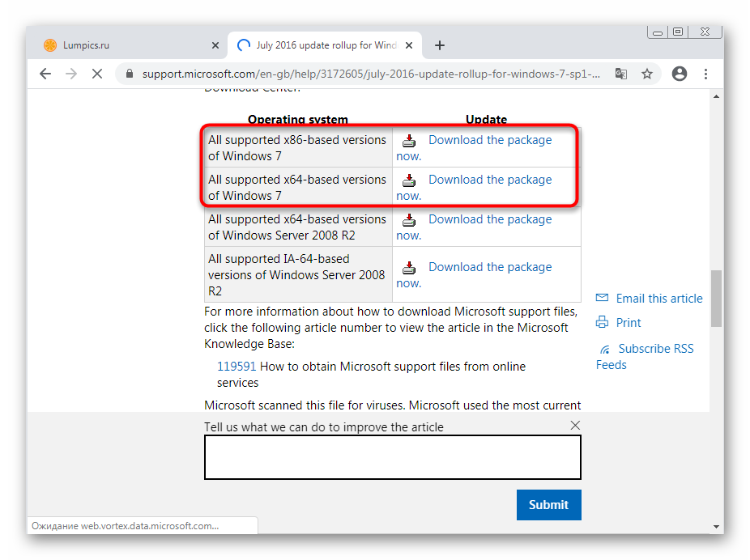
Task: Click 'All supported x64-based versions of Windows 7' cell
Action: [x=298, y=187]
